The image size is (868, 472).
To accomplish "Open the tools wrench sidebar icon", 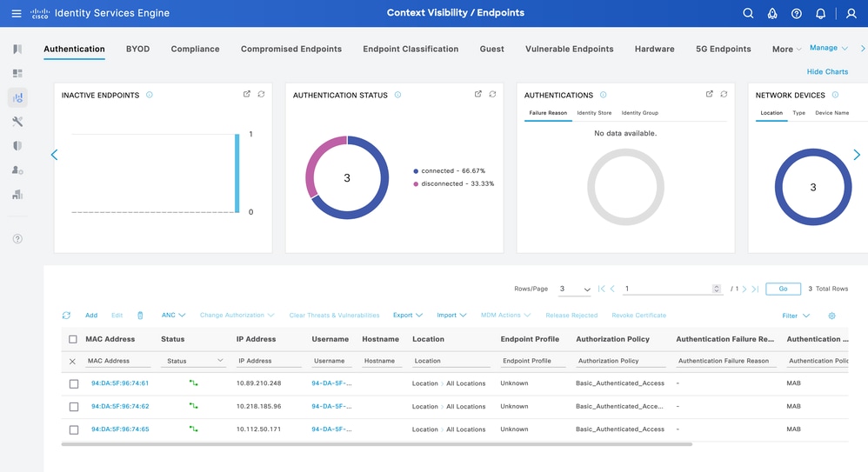I will tap(17, 122).
